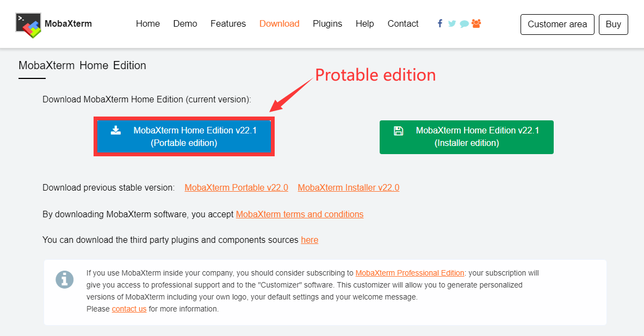
Task: Go to the Contact page
Action: click(x=403, y=24)
